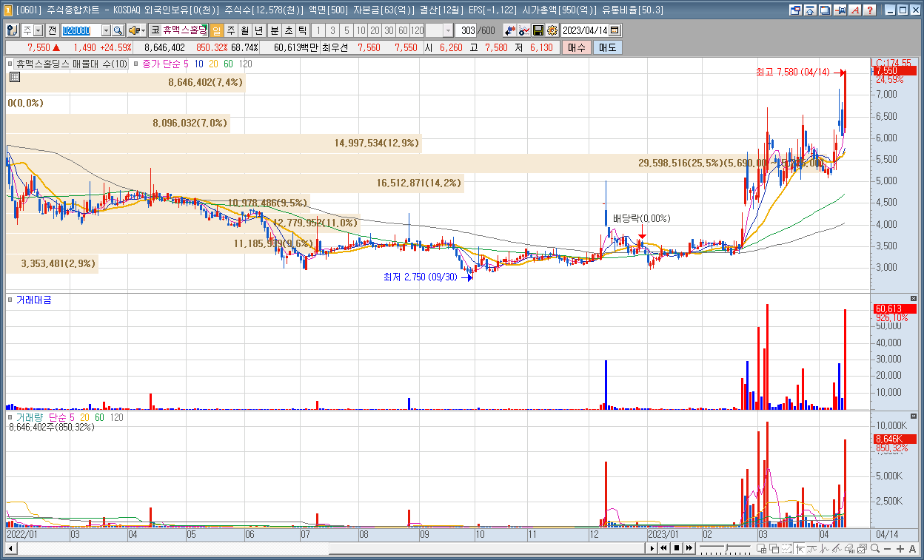Open the period interval dropdown after 120
Image resolution: width=924 pixels, height=560 pixels.
(x=449, y=30)
